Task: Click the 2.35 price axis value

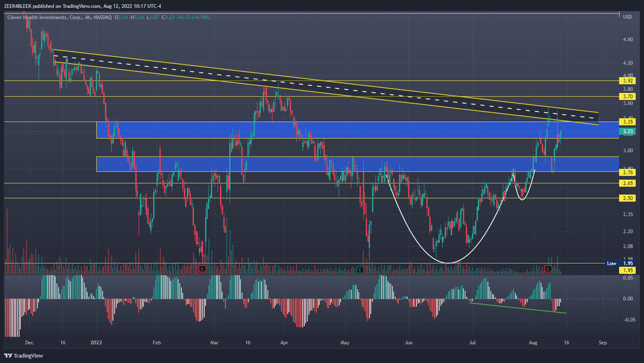Action: click(627, 214)
